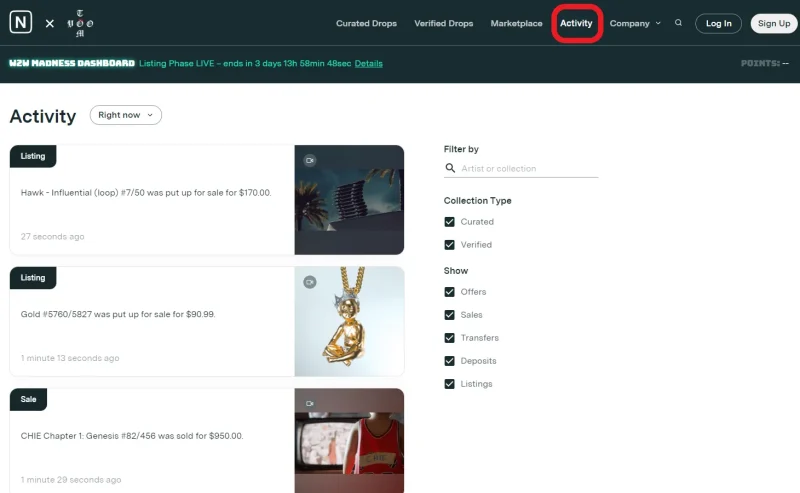
Task: Click the search icon in Filter field
Action: [450, 169]
